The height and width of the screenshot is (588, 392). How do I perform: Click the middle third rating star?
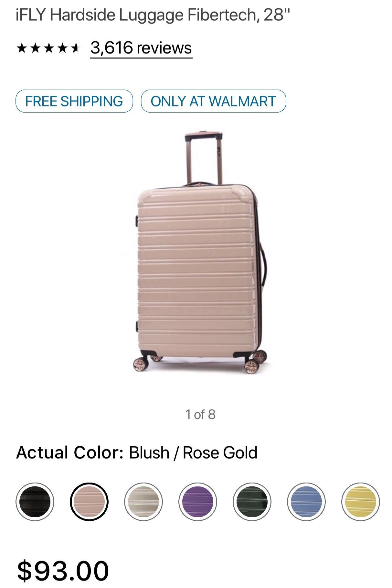[x=49, y=48]
